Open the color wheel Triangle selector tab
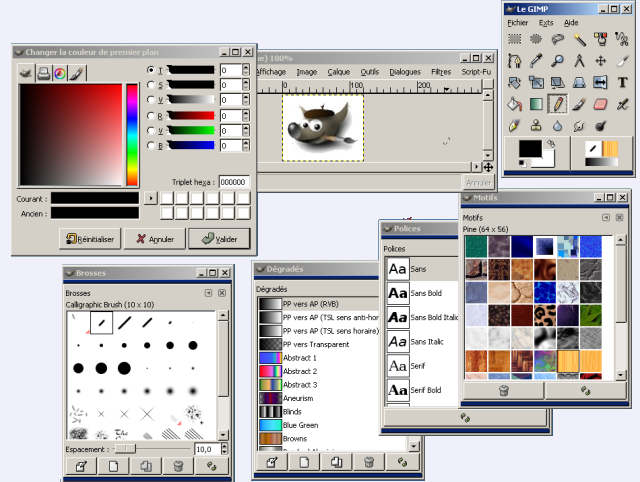The image size is (640, 482). (x=60, y=73)
